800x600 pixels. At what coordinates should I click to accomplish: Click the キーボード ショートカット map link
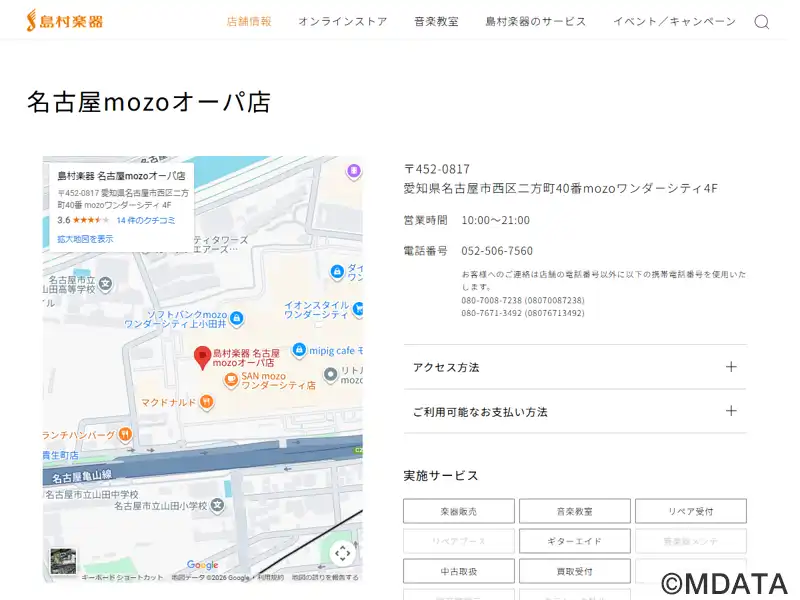[x=122, y=578]
